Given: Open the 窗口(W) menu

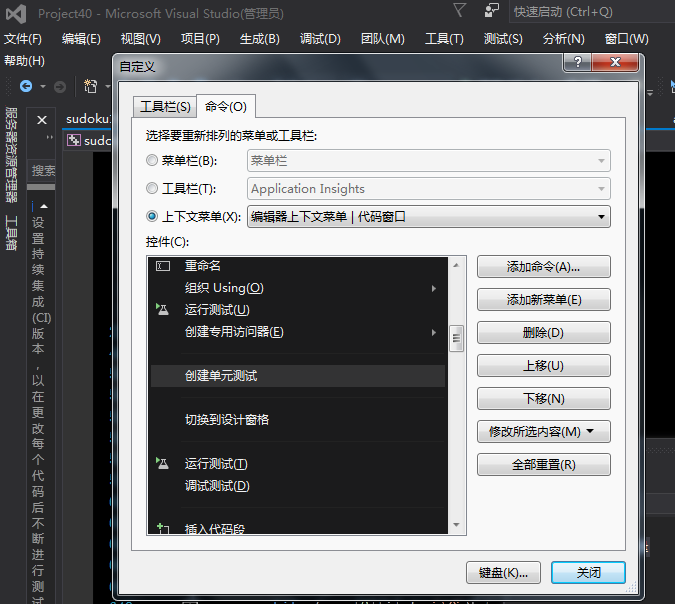Looking at the screenshot, I should coord(626,39).
